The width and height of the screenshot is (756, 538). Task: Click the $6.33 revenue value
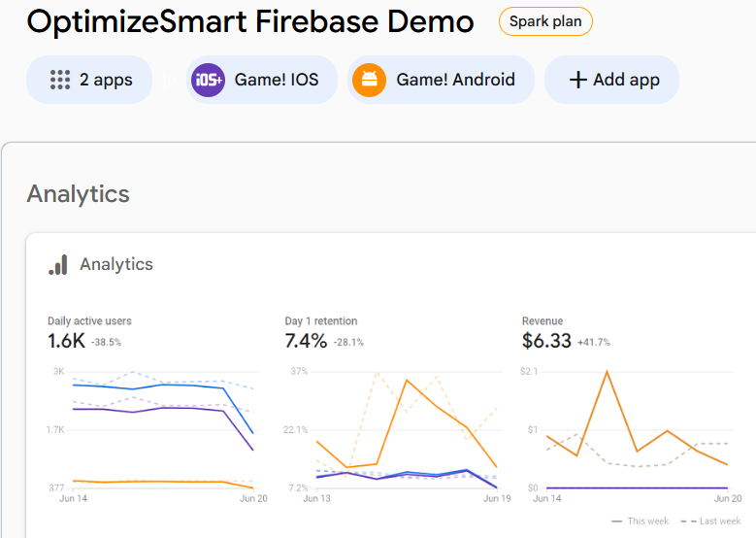click(546, 341)
